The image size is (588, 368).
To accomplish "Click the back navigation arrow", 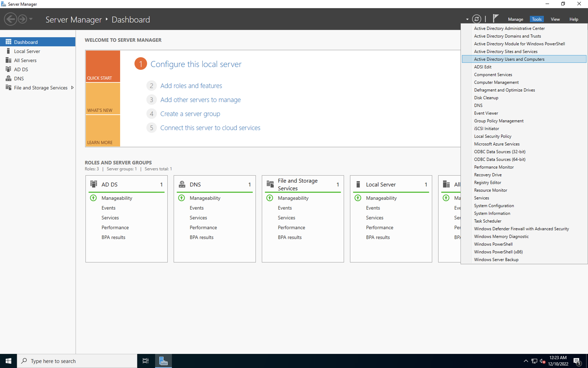I will (10, 19).
